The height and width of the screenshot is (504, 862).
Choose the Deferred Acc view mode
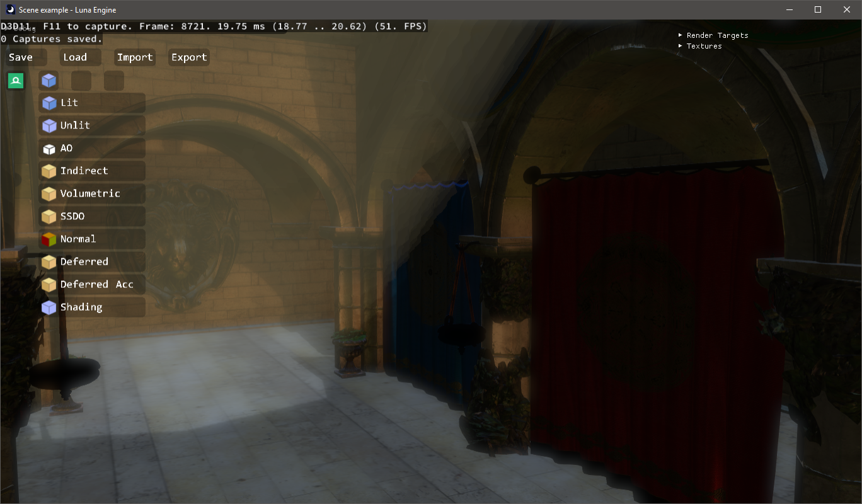92,284
